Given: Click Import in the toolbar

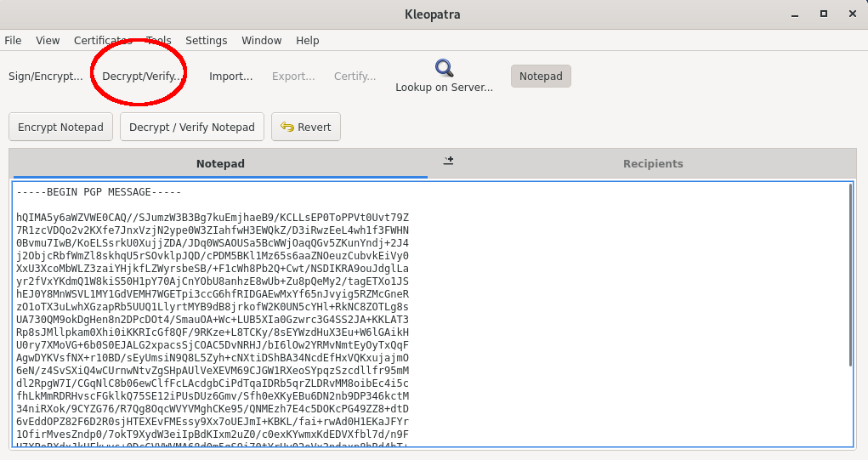Looking at the screenshot, I should [231, 77].
